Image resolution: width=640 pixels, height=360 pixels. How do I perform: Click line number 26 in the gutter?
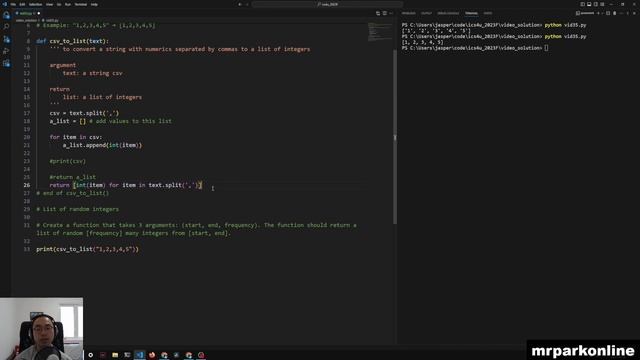(x=27, y=185)
